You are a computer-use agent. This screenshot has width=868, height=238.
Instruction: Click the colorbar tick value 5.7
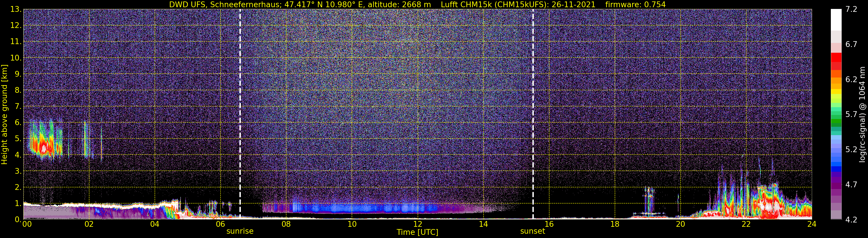click(851, 114)
